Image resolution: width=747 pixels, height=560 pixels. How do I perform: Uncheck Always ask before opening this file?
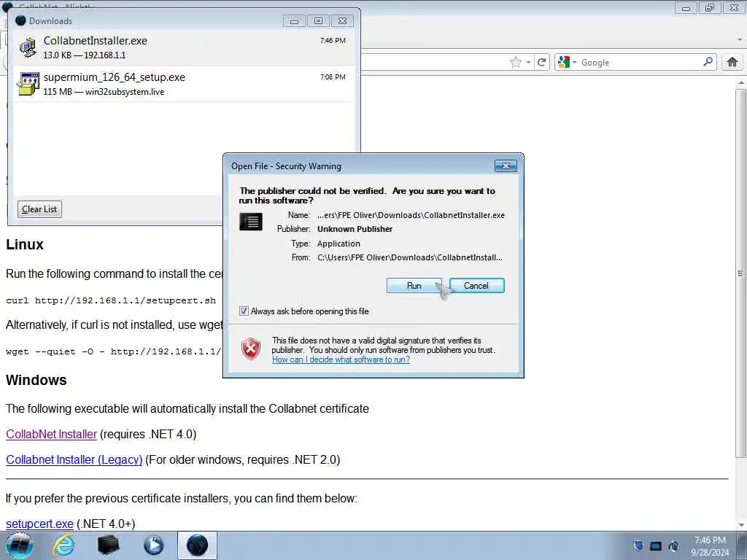coord(244,311)
